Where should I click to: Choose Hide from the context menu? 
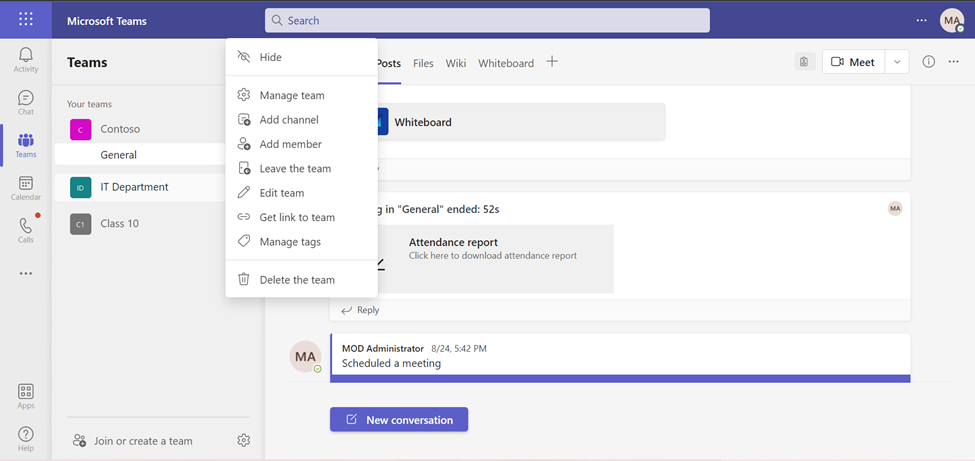(302, 57)
